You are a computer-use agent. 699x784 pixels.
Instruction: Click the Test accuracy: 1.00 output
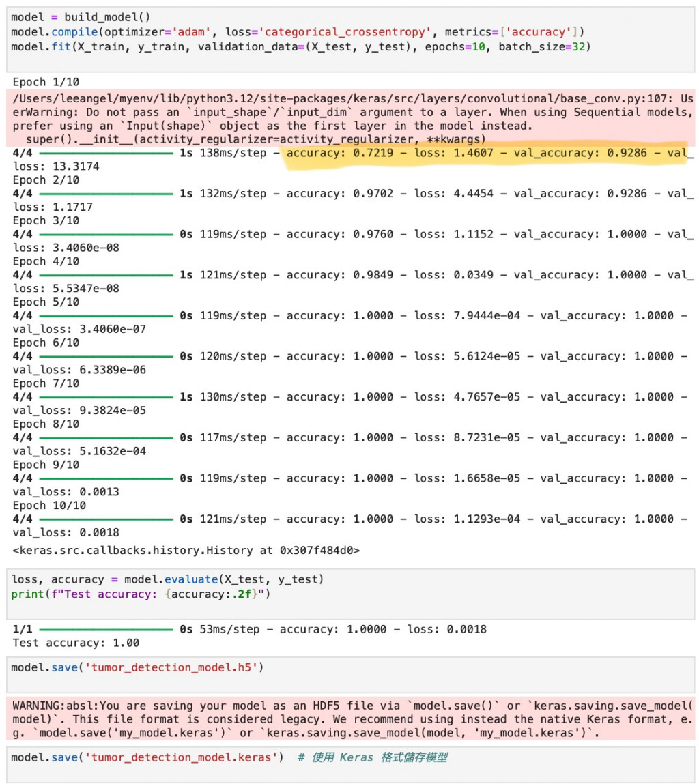coord(76,643)
